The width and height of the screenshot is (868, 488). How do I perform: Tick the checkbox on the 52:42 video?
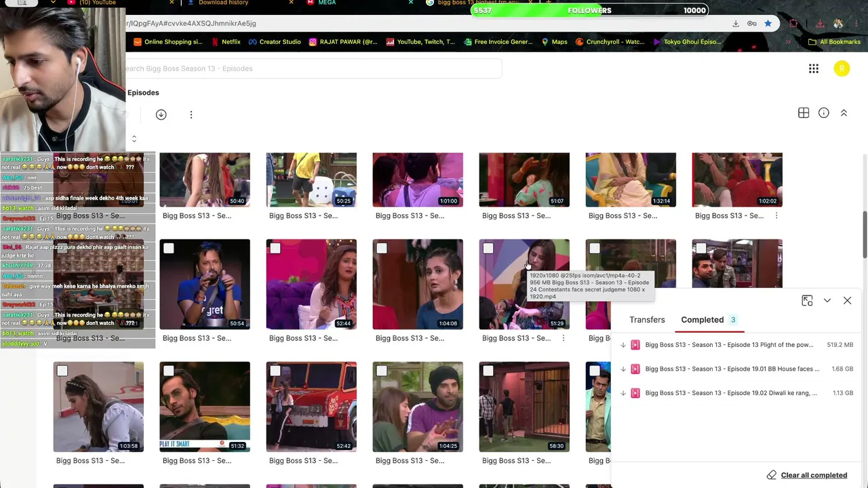[x=275, y=371]
